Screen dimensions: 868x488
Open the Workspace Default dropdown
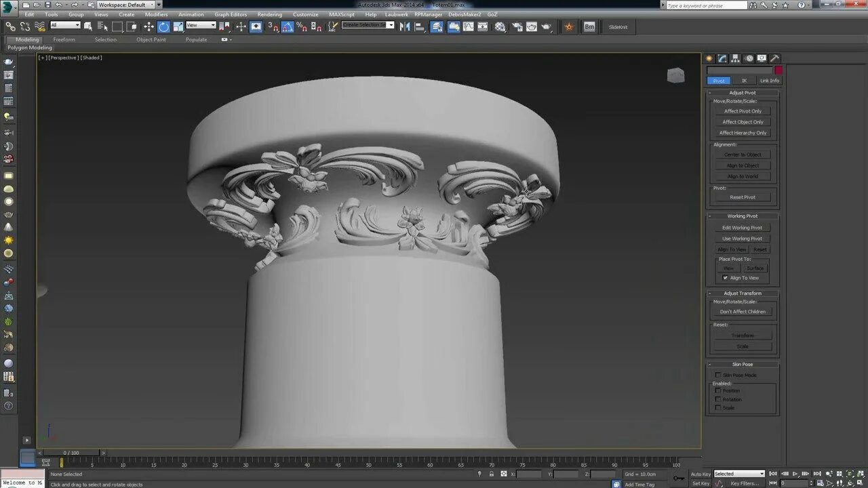(x=126, y=5)
